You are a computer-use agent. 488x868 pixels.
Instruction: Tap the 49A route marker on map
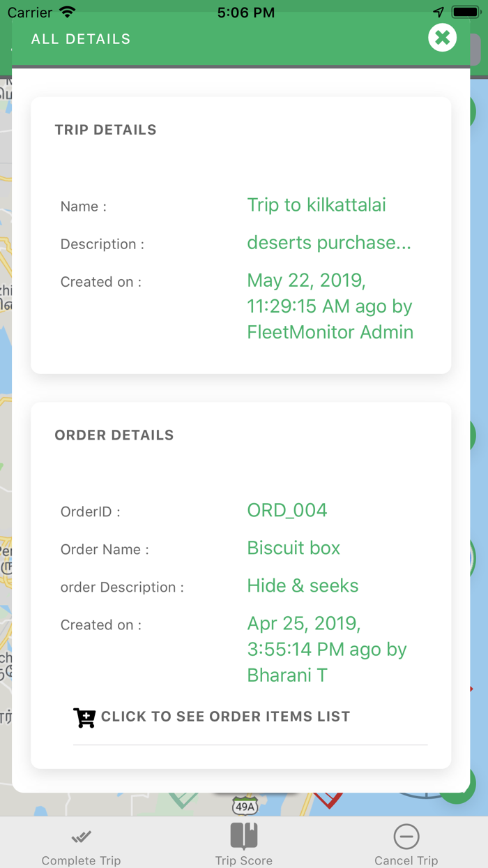(245, 806)
